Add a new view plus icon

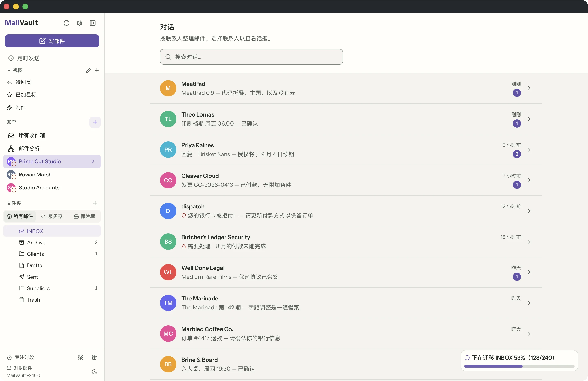pos(97,70)
